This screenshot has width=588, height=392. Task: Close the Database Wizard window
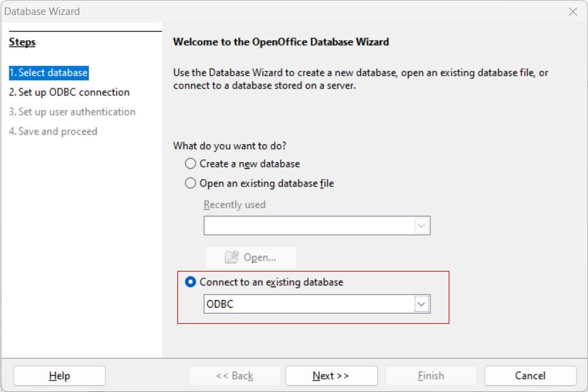tap(572, 12)
